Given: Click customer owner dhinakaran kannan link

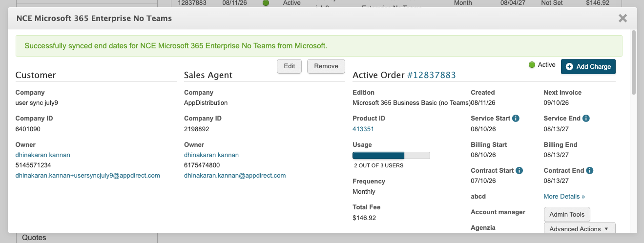Looking at the screenshot, I should [x=43, y=155].
